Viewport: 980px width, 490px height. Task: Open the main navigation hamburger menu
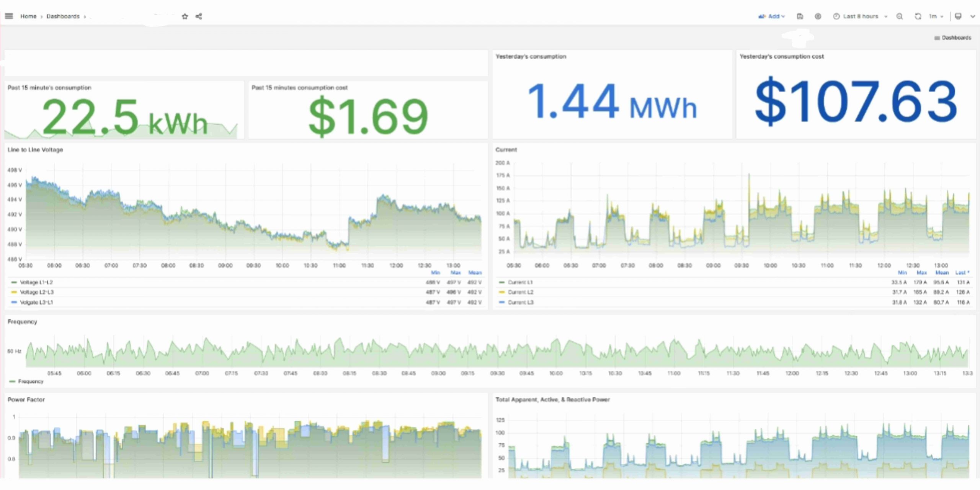pos(8,16)
